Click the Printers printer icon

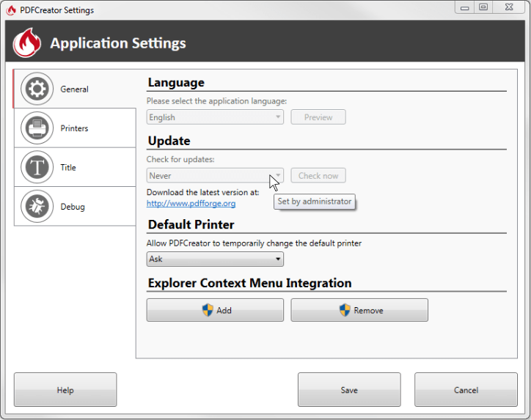click(x=37, y=128)
